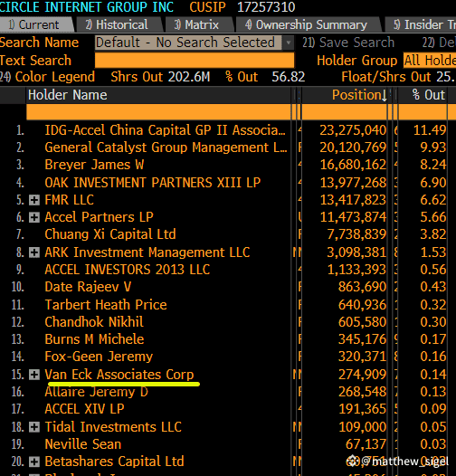Viewport: 456px width, 476px height.
Task: Open the Holder Group selector
Action: (x=429, y=60)
